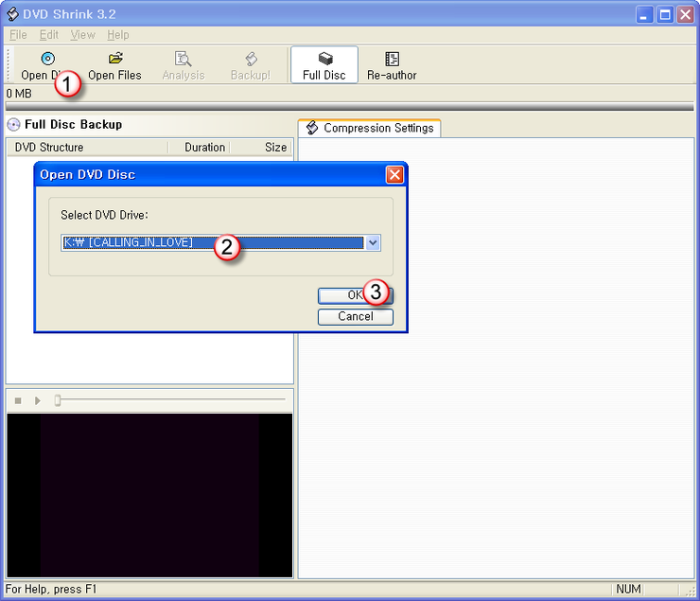Viewport: 700px width, 601px height.
Task: Expand the Select DVD Drive dropdown arrow
Action: pyautogui.click(x=373, y=242)
